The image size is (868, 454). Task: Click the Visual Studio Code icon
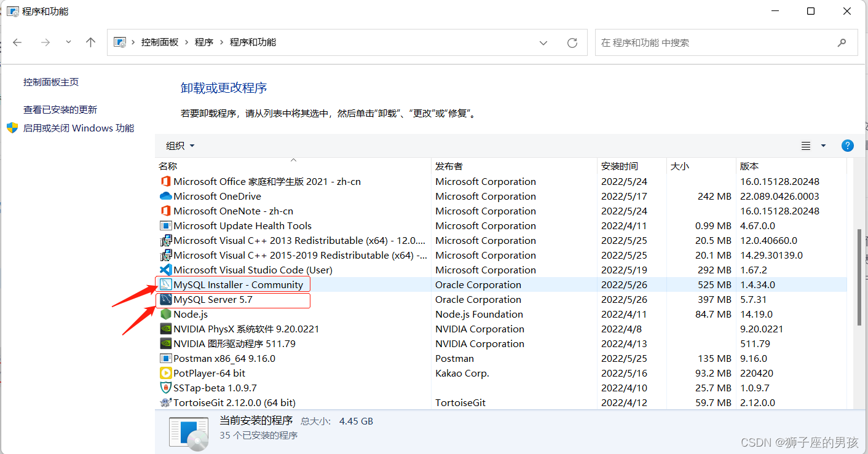pos(165,270)
